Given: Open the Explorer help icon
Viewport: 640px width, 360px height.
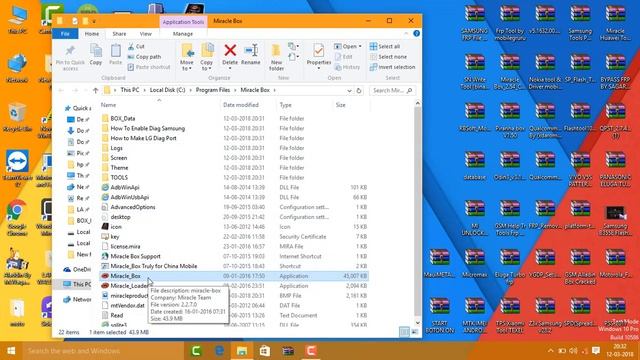Looking at the screenshot, I should pos(416,33).
